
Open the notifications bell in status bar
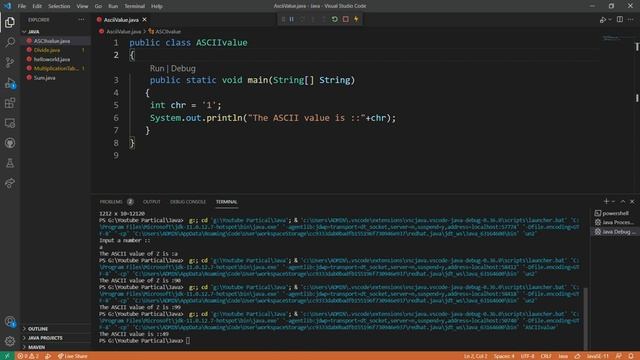coord(631,356)
